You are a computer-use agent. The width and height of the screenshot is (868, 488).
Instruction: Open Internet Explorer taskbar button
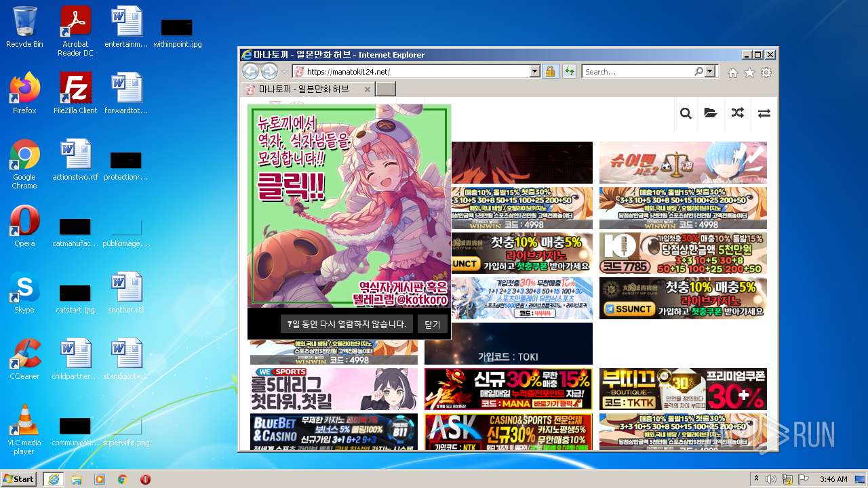(53, 479)
